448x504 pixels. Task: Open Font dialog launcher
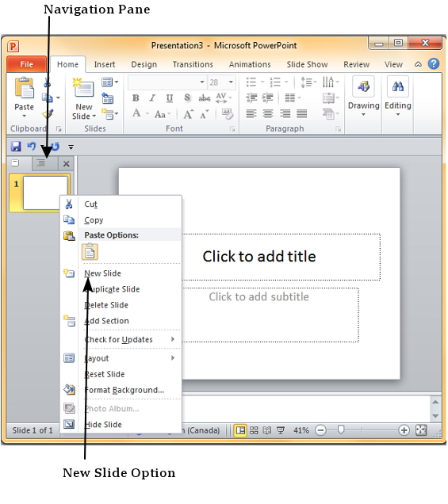232,129
